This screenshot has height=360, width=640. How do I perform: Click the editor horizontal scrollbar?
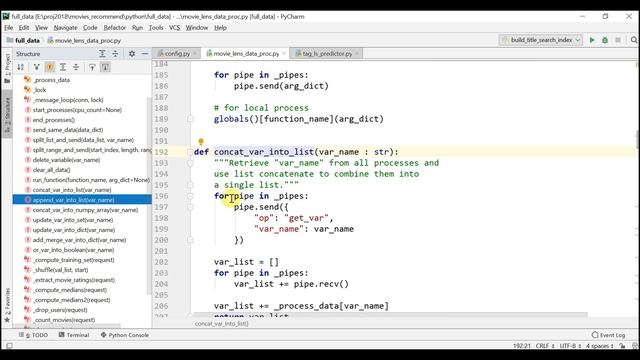pyautogui.click(x=391, y=315)
